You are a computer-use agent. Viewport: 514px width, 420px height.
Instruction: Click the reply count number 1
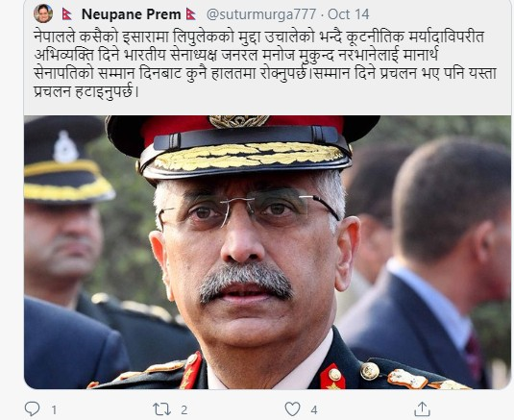(54, 409)
